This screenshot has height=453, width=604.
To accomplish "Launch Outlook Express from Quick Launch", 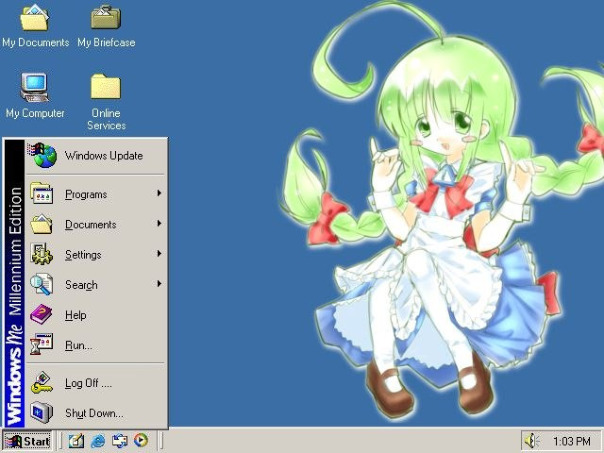I will pos(119,441).
